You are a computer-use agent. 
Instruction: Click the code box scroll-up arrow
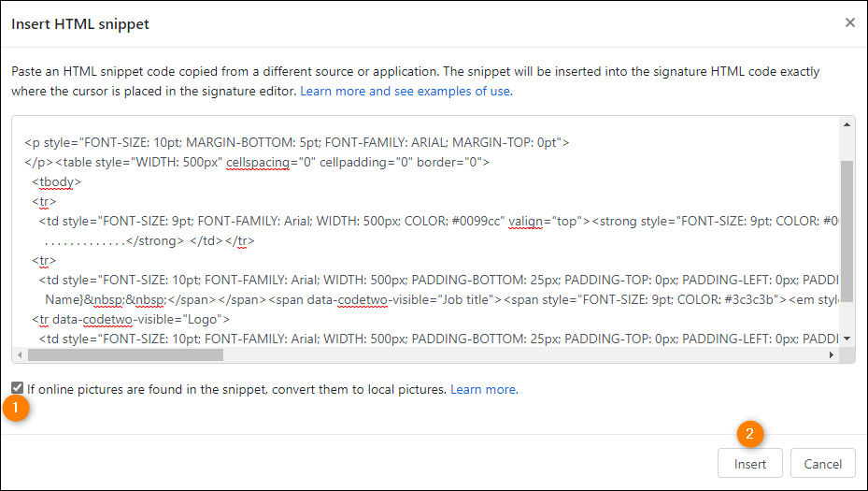847,124
